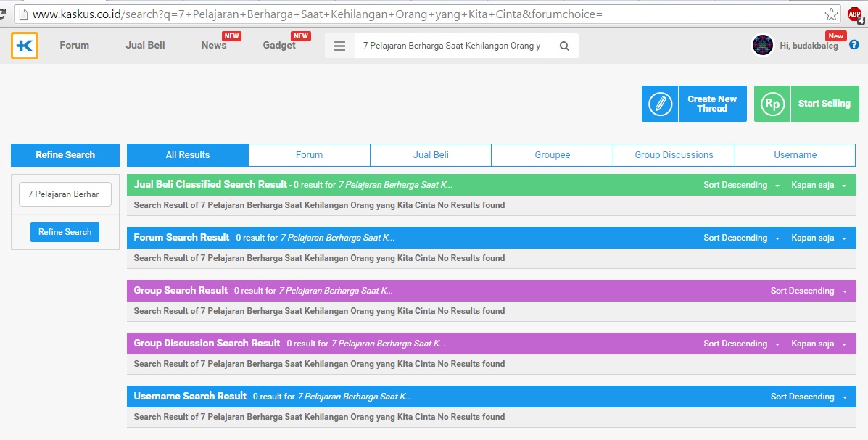Expand Sort Descending in Group Discussion results
Viewport: 868px width, 440px height.
[x=741, y=344]
